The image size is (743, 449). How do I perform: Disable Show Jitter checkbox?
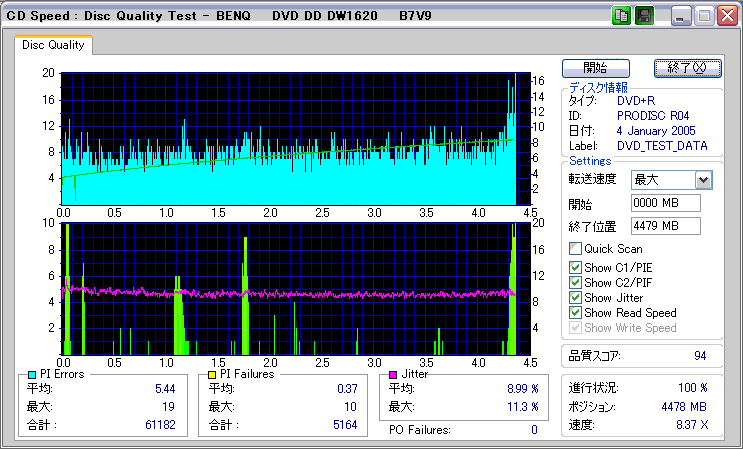pyautogui.click(x=575, y=297)
